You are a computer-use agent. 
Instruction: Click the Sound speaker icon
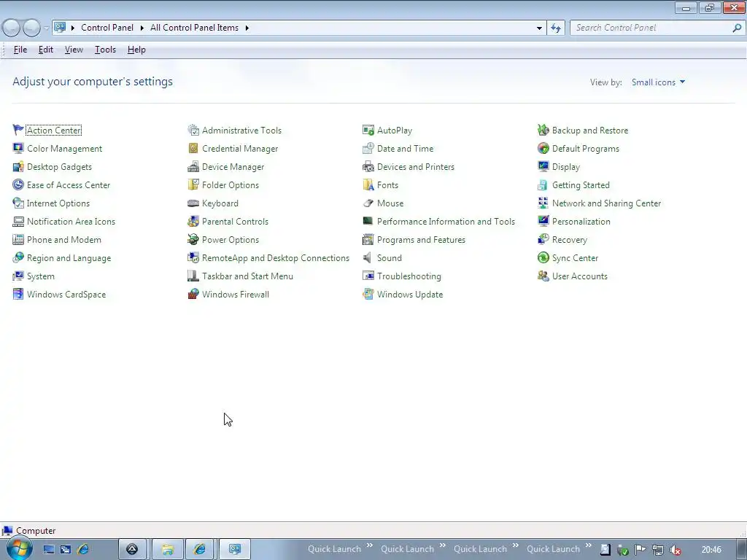368,257
